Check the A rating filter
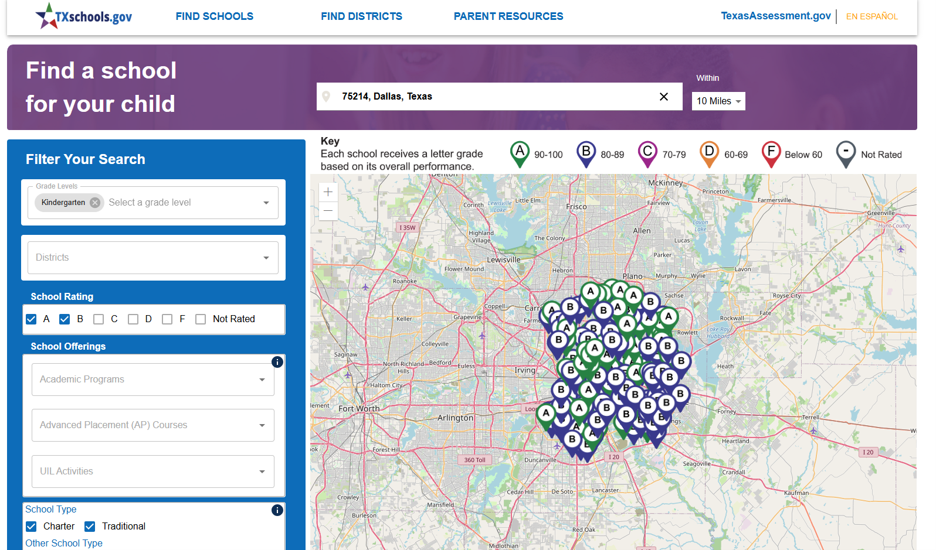The width and height of the screenshot is (936, 550). point(31,319)
